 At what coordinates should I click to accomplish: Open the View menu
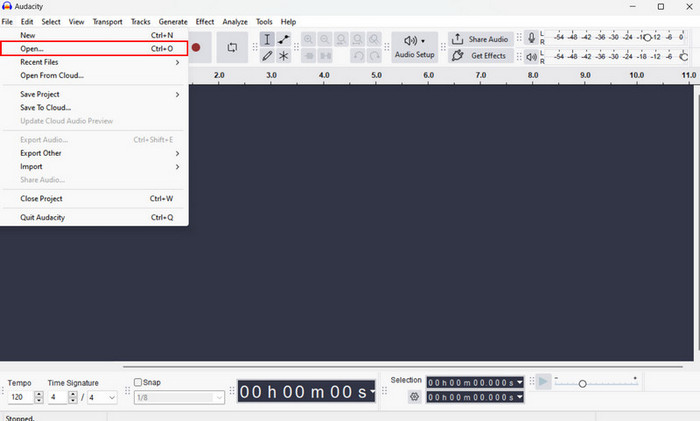(x=76, y=21)
